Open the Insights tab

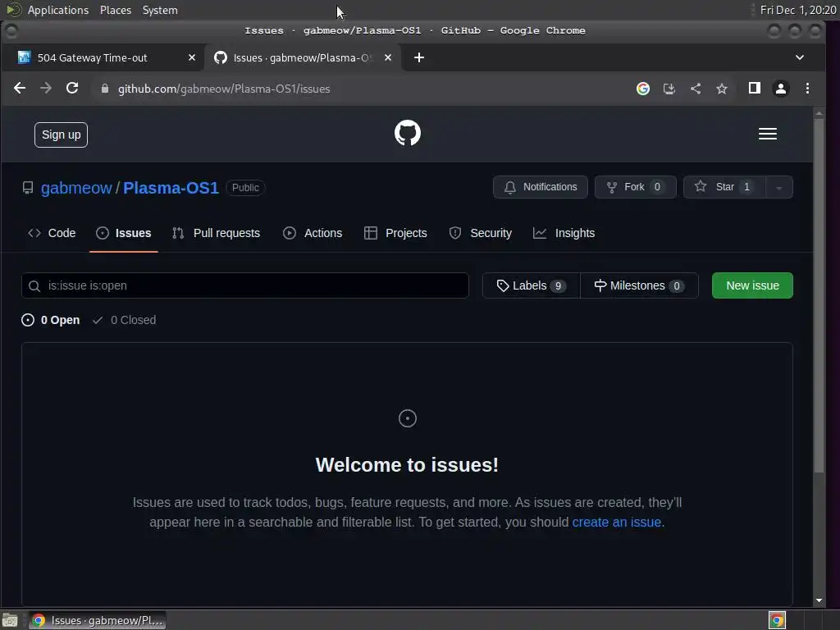[x=564, y=233]
